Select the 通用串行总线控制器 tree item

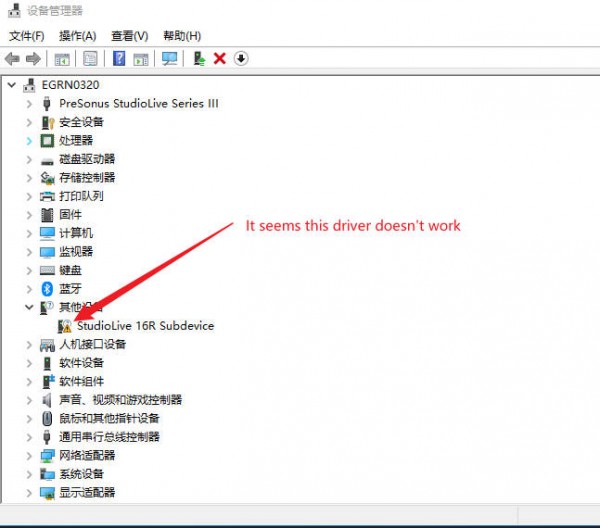point(109,437)
